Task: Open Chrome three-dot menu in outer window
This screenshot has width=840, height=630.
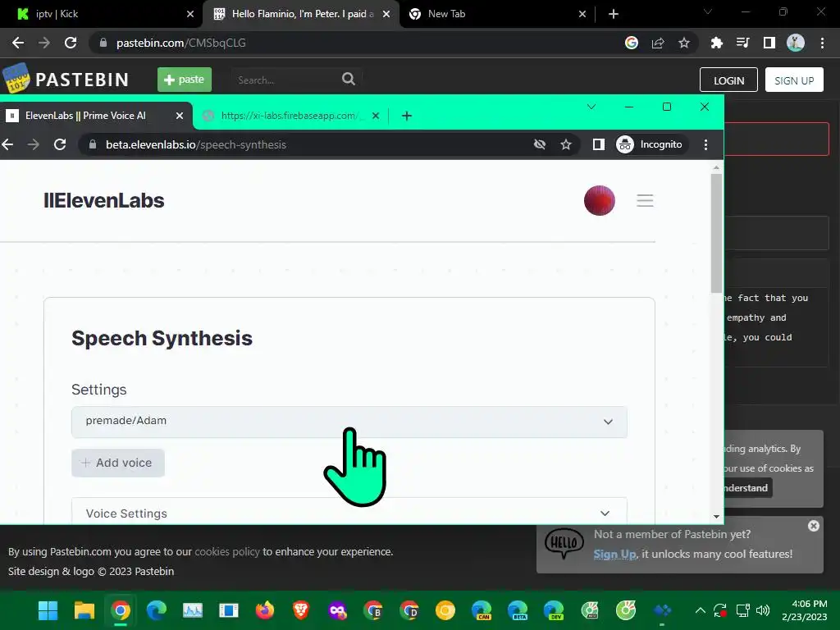Action: 822,43
